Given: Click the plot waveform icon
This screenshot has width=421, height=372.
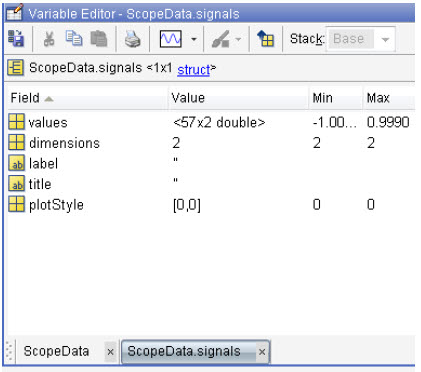Looking at the screenshot, I should [171, 39].
